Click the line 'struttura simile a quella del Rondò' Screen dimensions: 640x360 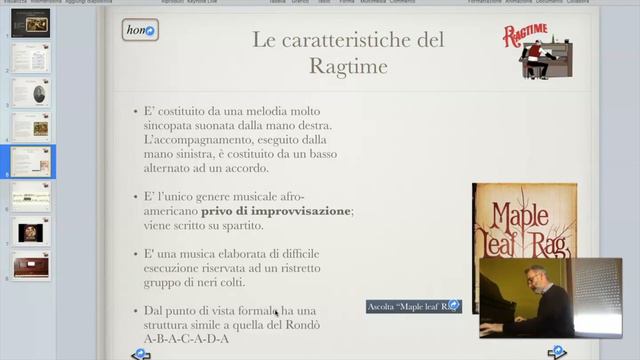(231, 325)
